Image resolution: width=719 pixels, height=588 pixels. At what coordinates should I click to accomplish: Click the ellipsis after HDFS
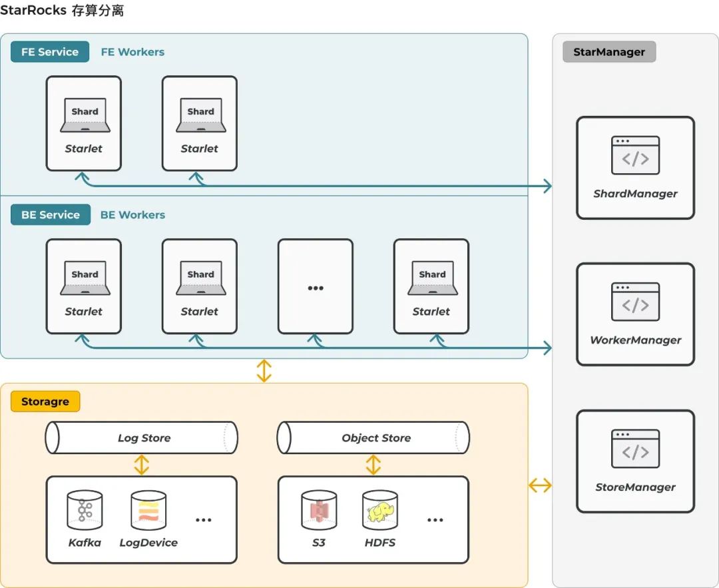click(435, 520)
